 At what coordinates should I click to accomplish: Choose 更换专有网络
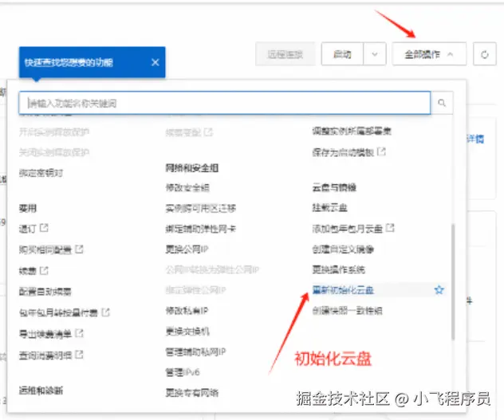(192, 392)
